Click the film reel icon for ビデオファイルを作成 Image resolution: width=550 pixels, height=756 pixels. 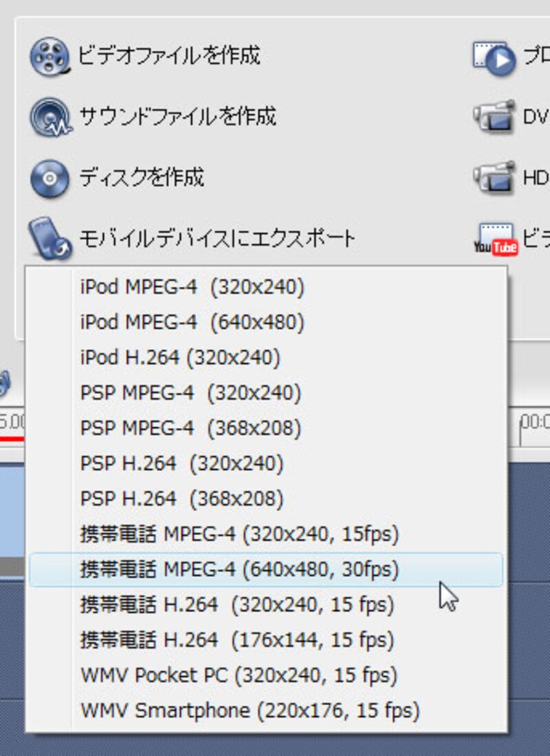(x=49, y=57)
